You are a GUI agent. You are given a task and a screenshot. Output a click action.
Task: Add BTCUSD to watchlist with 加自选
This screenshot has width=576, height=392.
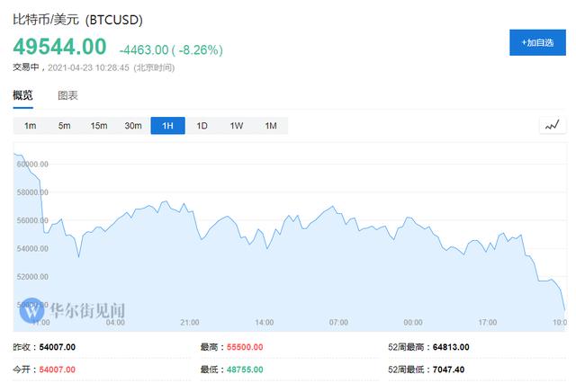click(535, 42)
